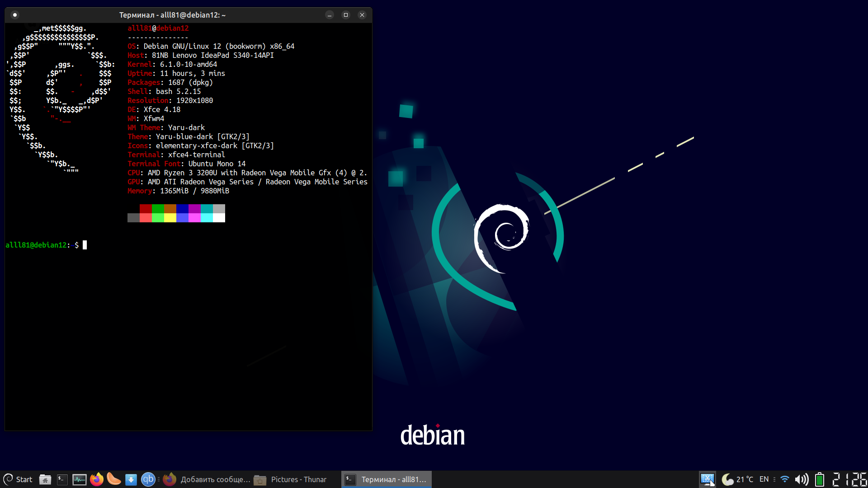Screen dimensions: 868x488
Task: Click the dark blue color block
Action: click(x=182, y=209)
